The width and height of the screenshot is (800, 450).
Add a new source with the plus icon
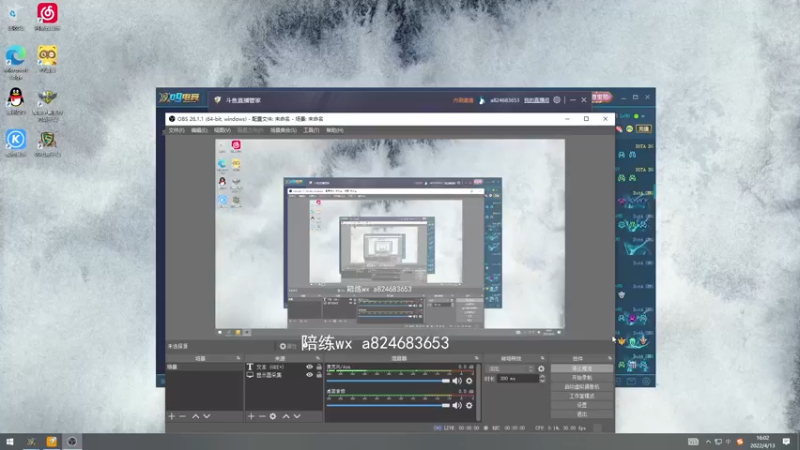[251, 416]
